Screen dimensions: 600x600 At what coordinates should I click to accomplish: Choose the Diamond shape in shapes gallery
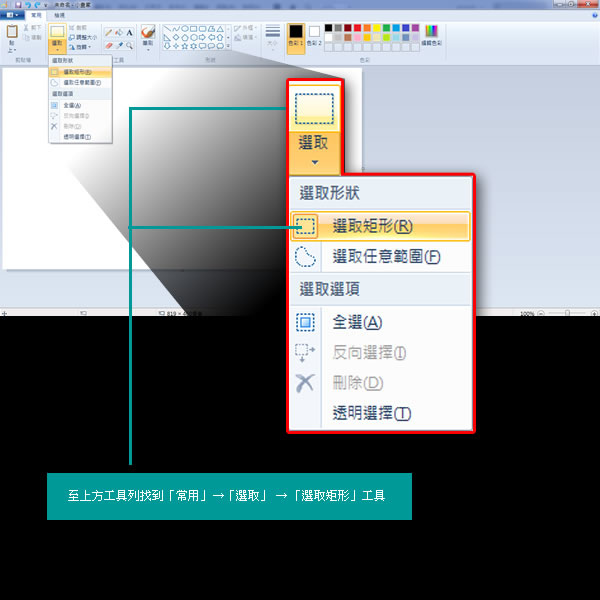tap(176, 38)
